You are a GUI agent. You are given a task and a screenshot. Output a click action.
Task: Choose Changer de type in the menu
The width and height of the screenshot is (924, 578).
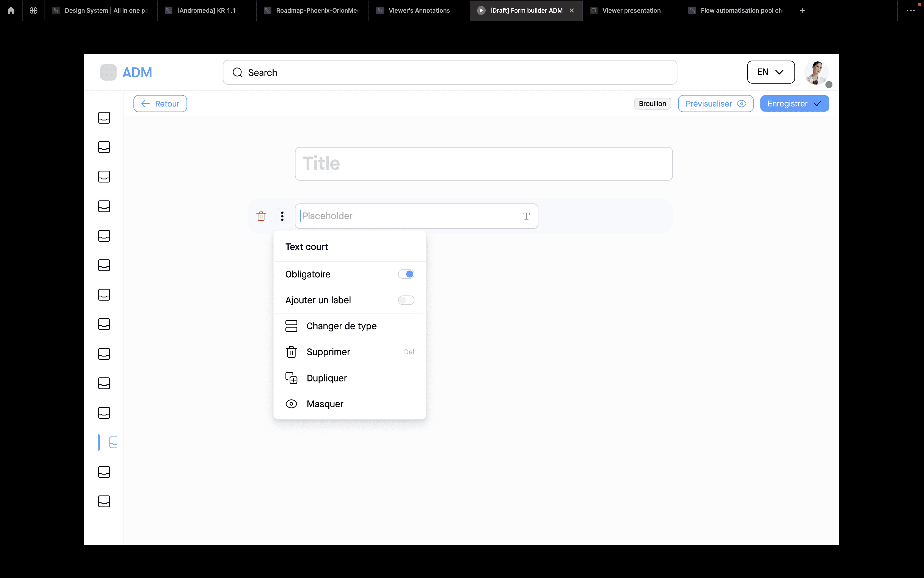pos(350,326)
